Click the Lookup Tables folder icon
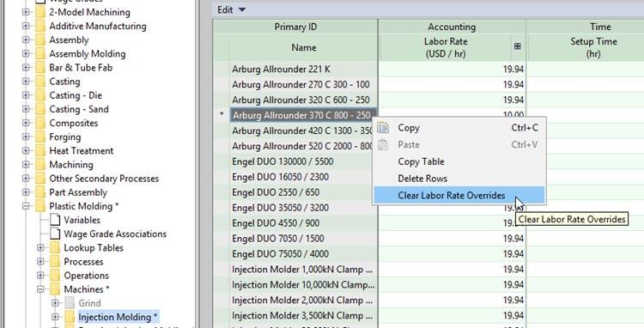The width and height of the screenshot is (644, 328). click(55, 248)
